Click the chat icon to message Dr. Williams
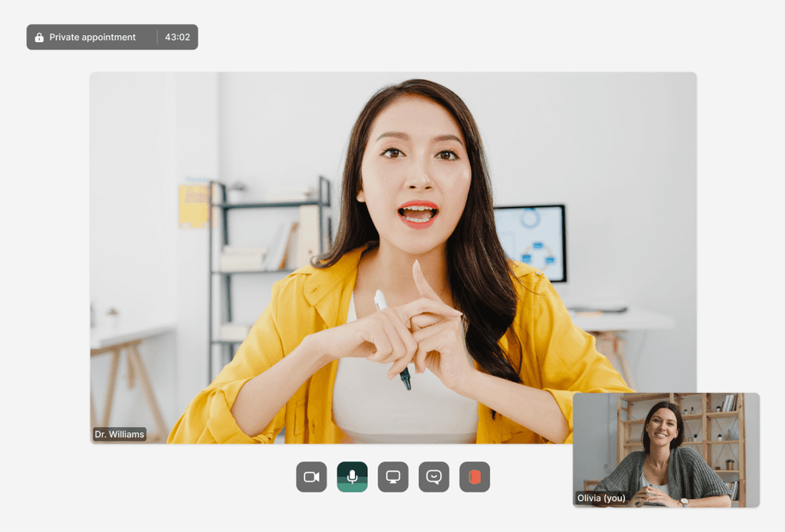The width and height of the screenshot is (785, 532). [x=433, y=477]
